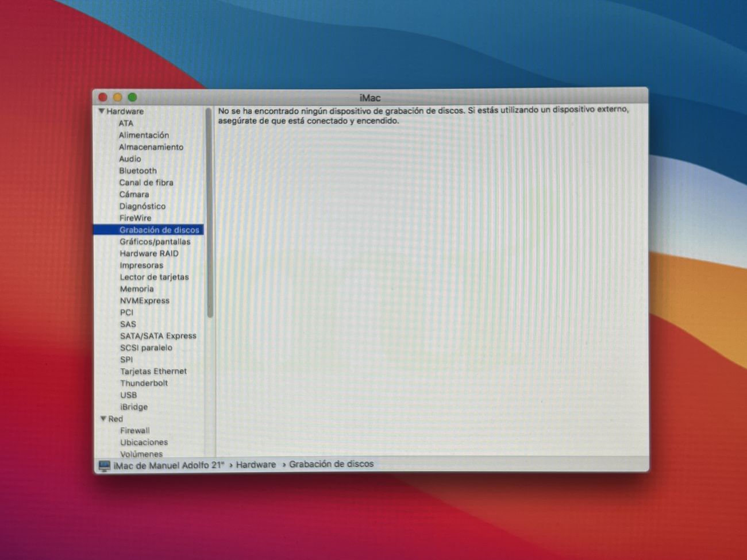
Task: Show Memoria information
Action: 137,289
